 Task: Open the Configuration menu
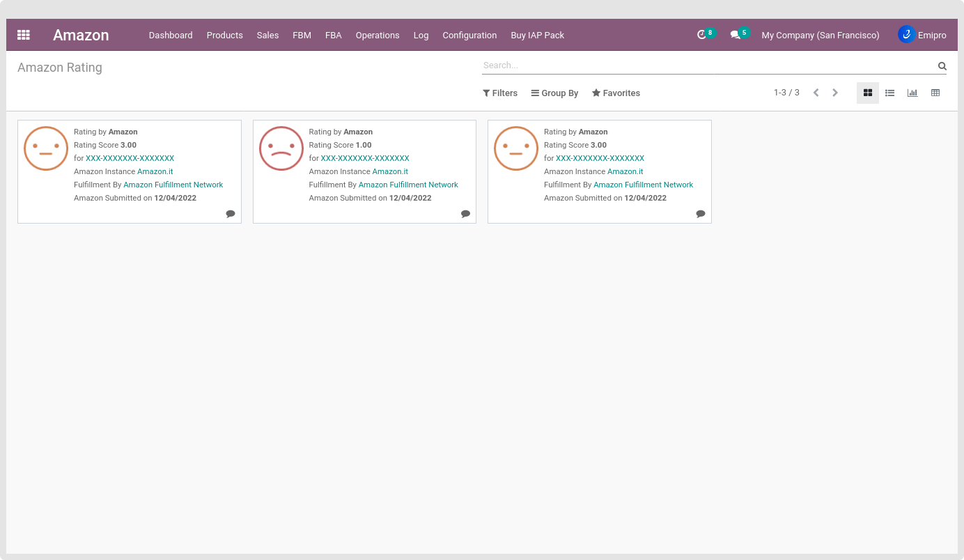[469, 36]
